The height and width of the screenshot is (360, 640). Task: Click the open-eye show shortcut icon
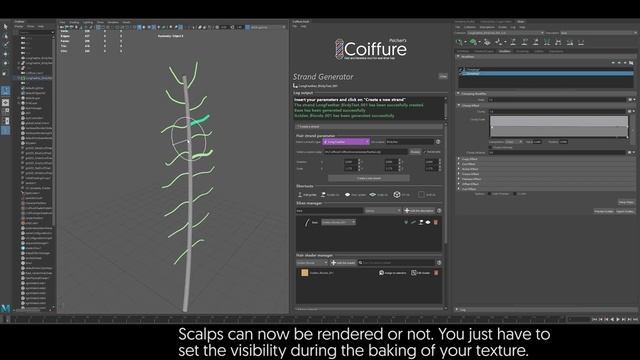[347, 195]
